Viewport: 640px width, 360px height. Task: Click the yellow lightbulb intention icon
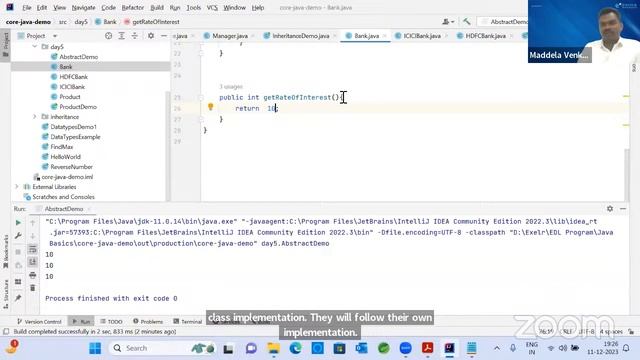pos(211,107)
